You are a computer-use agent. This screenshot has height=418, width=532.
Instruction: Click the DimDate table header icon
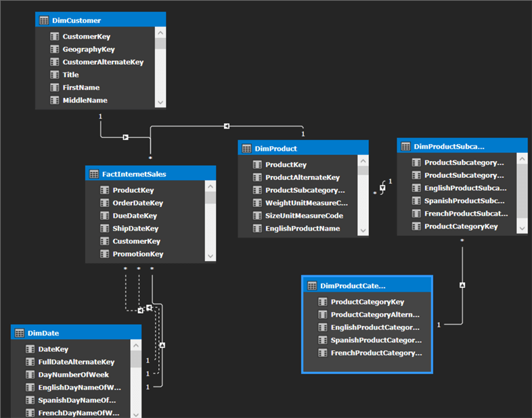(20, 333)
